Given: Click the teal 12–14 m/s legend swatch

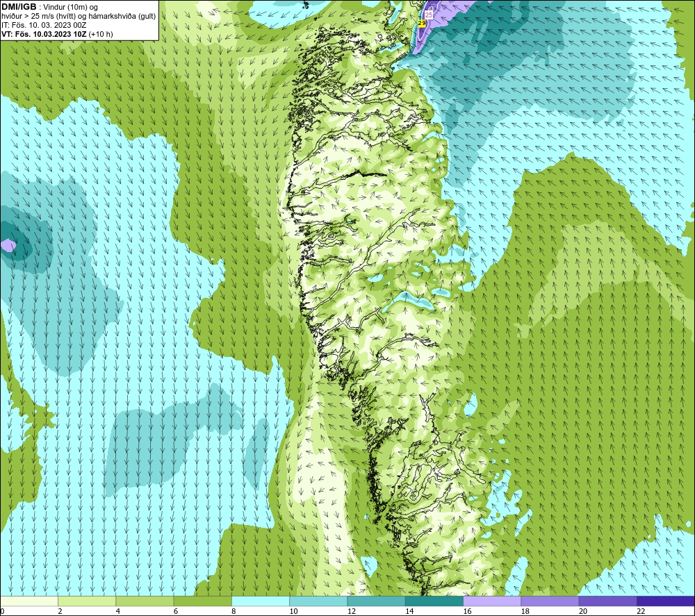Looking at the screenshot, I should point(376,601).
